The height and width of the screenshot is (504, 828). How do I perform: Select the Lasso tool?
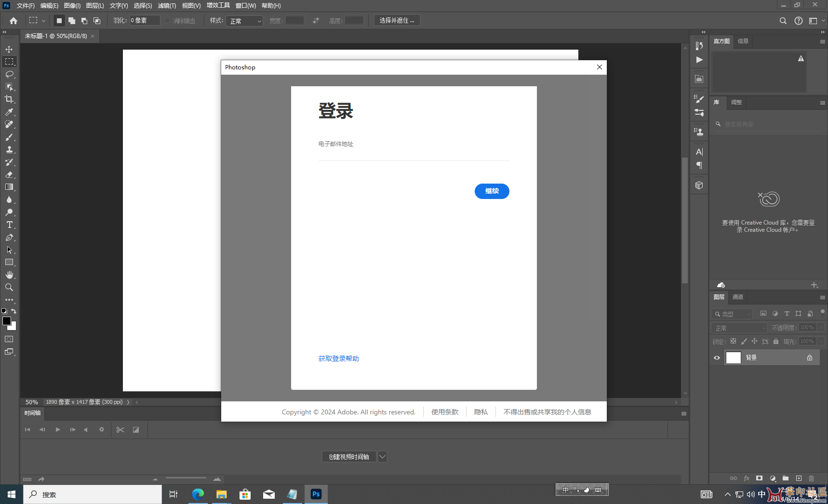point(9,74)
